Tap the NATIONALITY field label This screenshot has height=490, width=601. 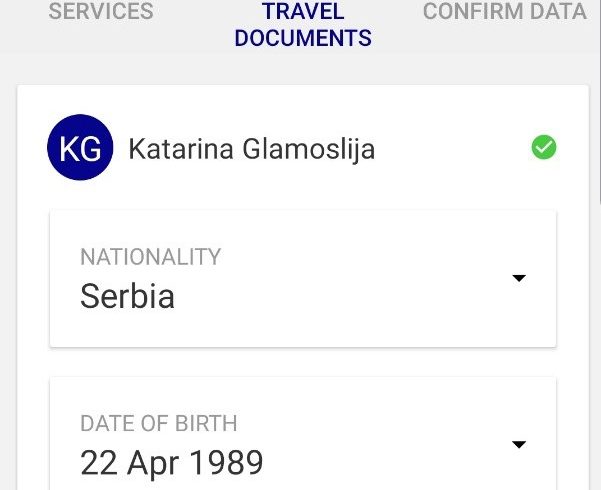pos(151,257)
